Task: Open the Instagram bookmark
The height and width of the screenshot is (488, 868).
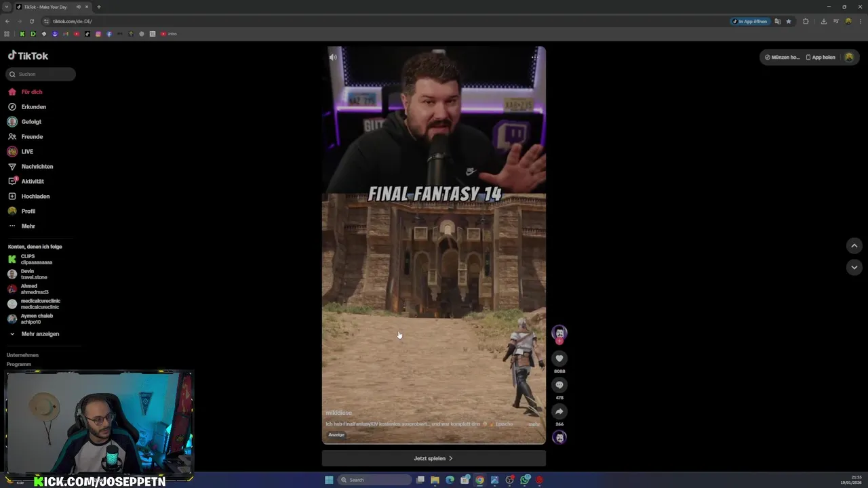Action: point(98,34)
